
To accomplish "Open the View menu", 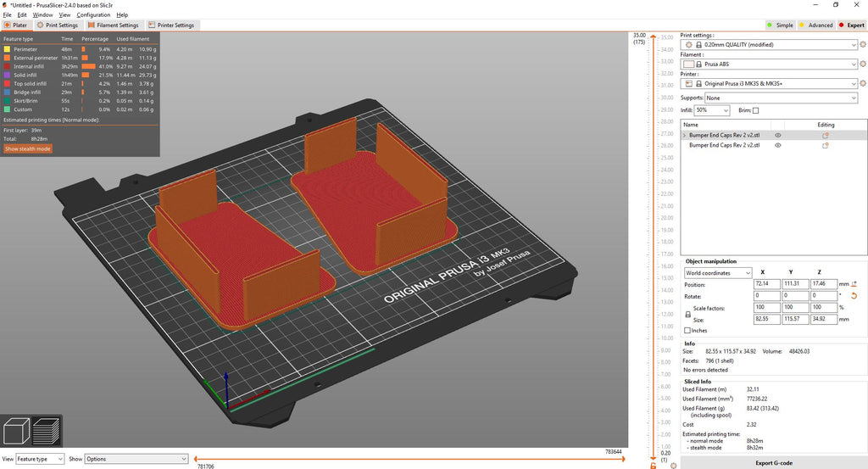I will coord(64,15).
